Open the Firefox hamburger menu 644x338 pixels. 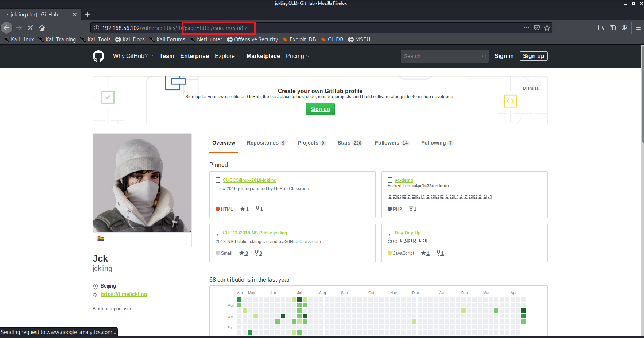pyautogui.click(x=638, y=28)
